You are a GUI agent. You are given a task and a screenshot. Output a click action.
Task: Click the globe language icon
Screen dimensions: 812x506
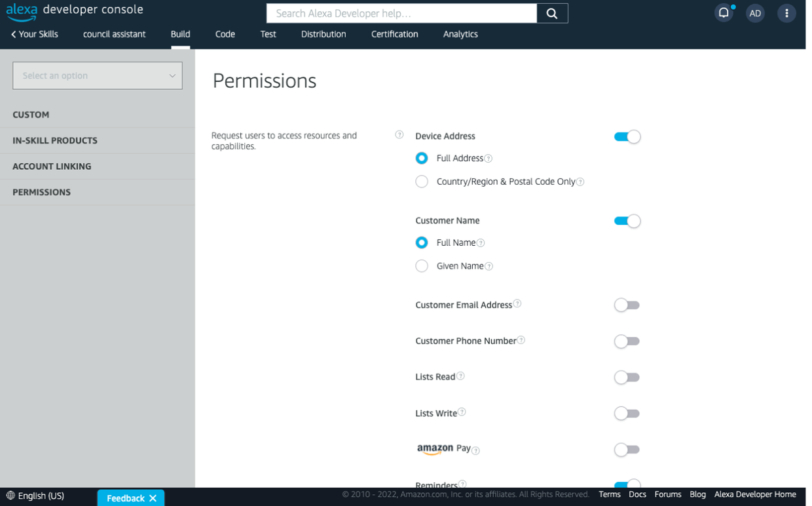10,496
